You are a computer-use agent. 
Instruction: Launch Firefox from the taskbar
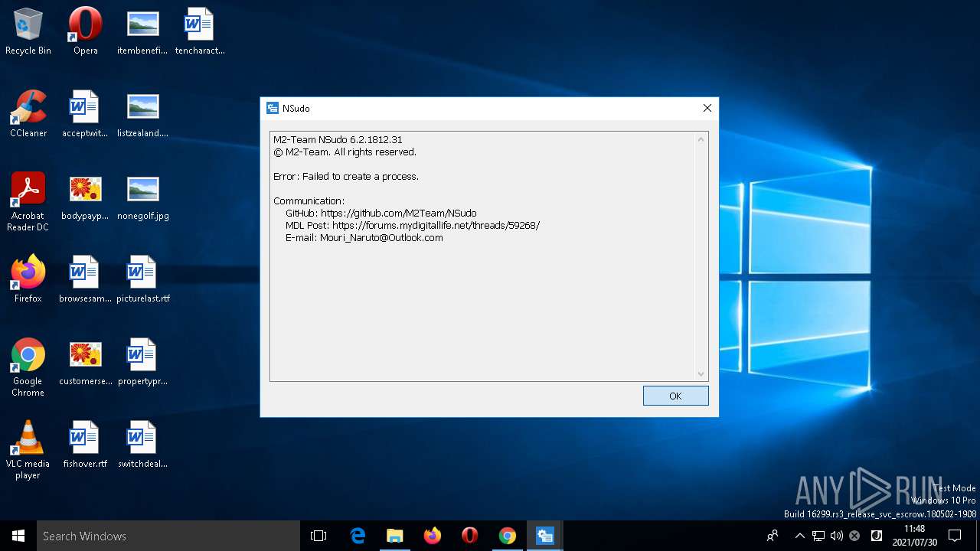tap(433, 536)
